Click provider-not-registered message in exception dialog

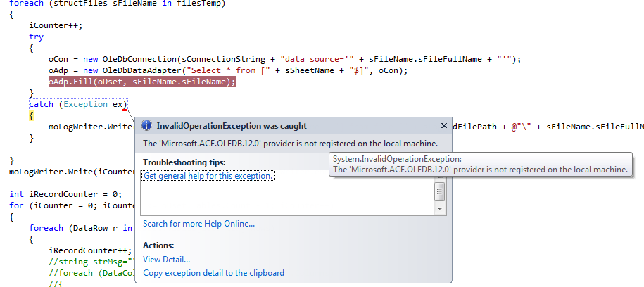(290, 143)
